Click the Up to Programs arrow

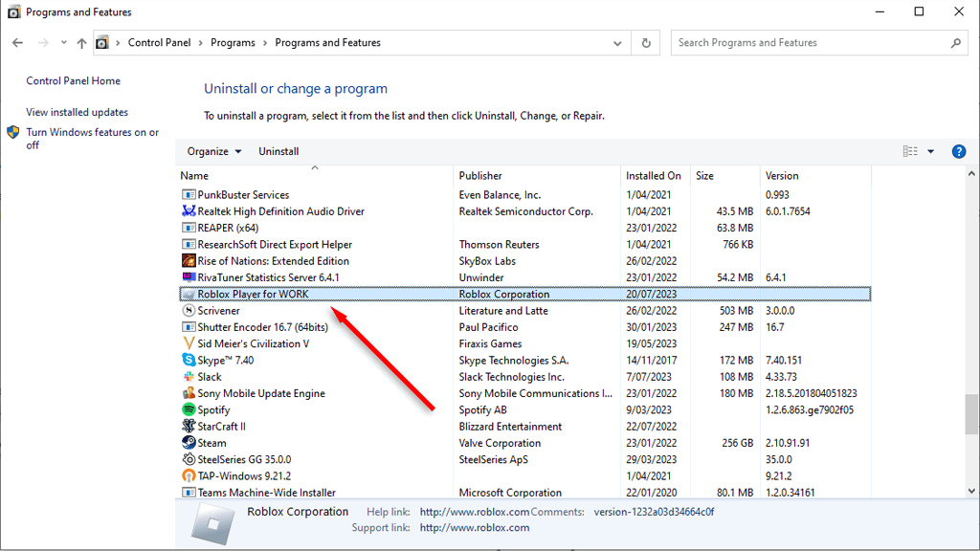81,43
